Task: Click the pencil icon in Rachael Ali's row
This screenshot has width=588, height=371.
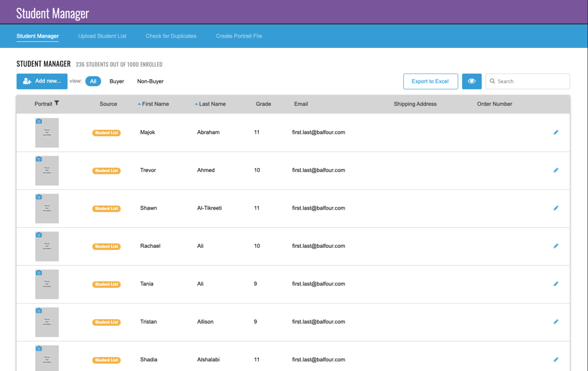Action: tap(556, 246)
